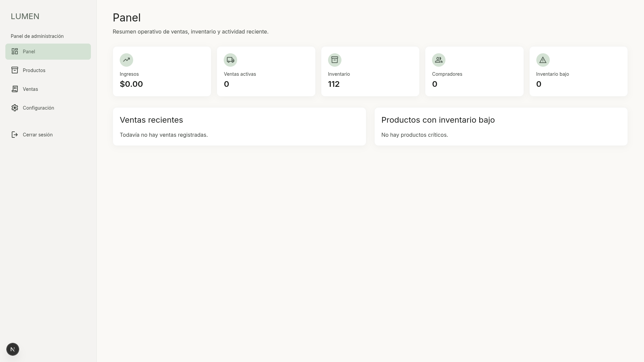Click 'Todavía no hay ventas registradas.' text
This screenshot has width=644, height=362.
[x=164, y=135]
